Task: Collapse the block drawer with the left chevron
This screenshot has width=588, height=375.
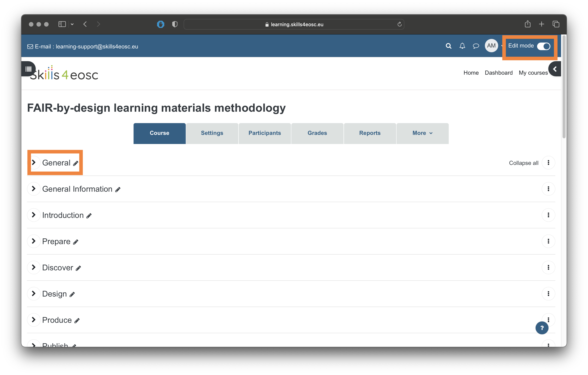Action: pos(555,69)
